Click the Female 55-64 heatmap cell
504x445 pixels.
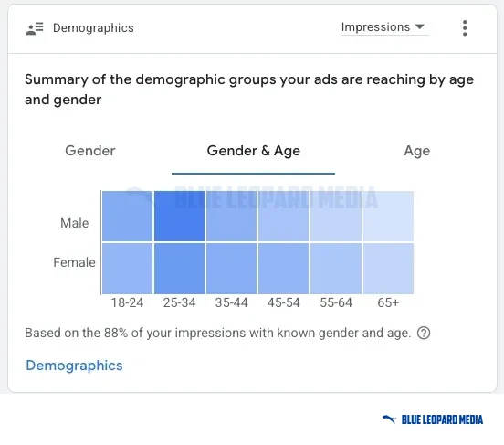pyautogui.click(x=336, y=269)
